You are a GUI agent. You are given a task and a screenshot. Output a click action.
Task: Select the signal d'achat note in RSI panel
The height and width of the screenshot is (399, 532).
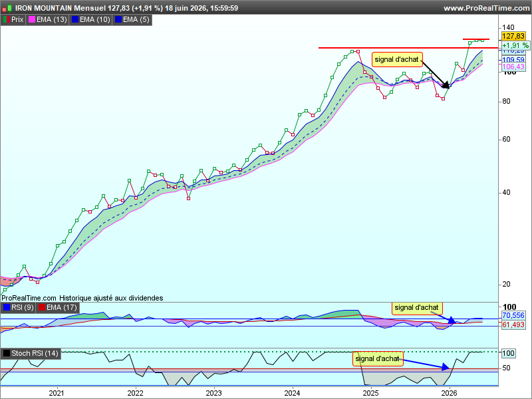pos(417,307)
